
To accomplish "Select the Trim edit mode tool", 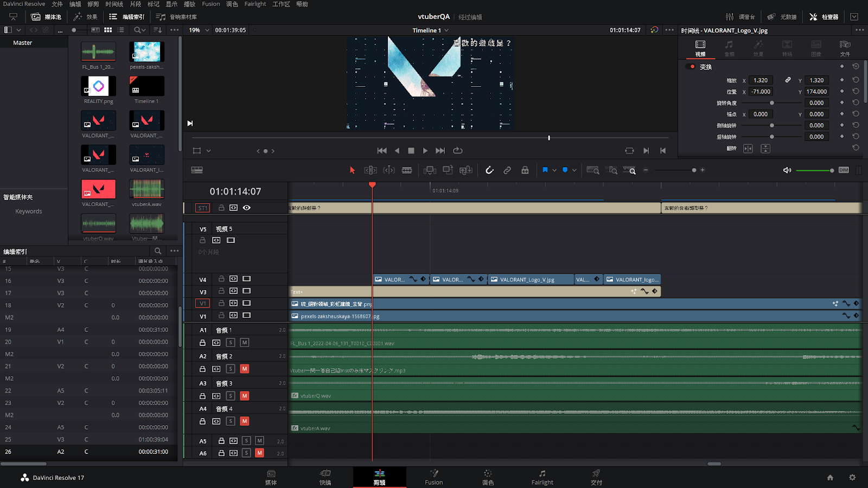I will pos(371,170).
